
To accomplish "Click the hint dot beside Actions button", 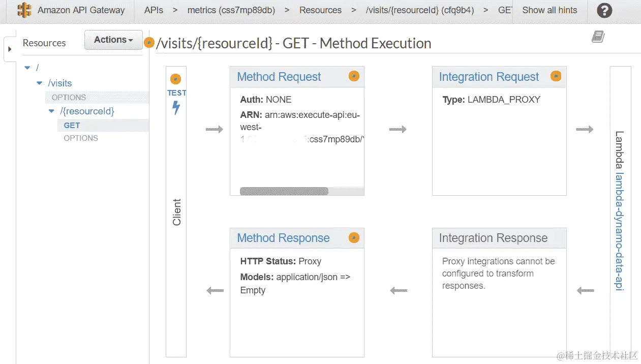I will pyautogui.click(x=149, y=43).
